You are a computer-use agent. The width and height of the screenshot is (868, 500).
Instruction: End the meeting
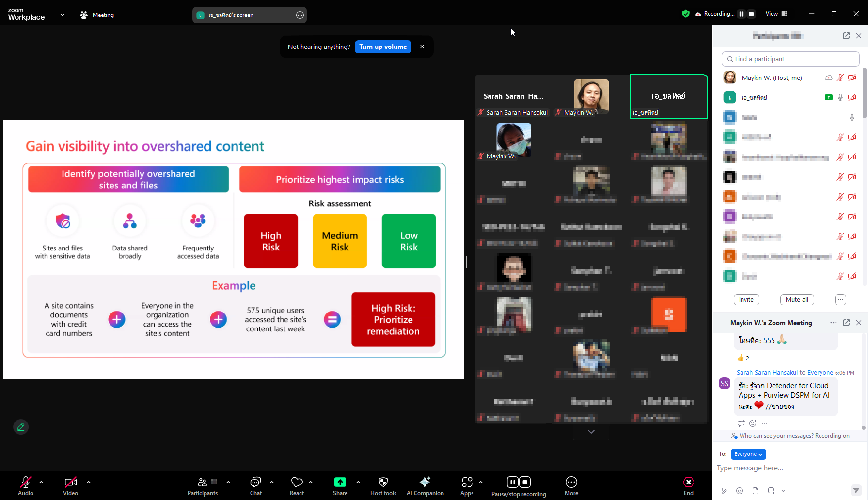(689, 485)
